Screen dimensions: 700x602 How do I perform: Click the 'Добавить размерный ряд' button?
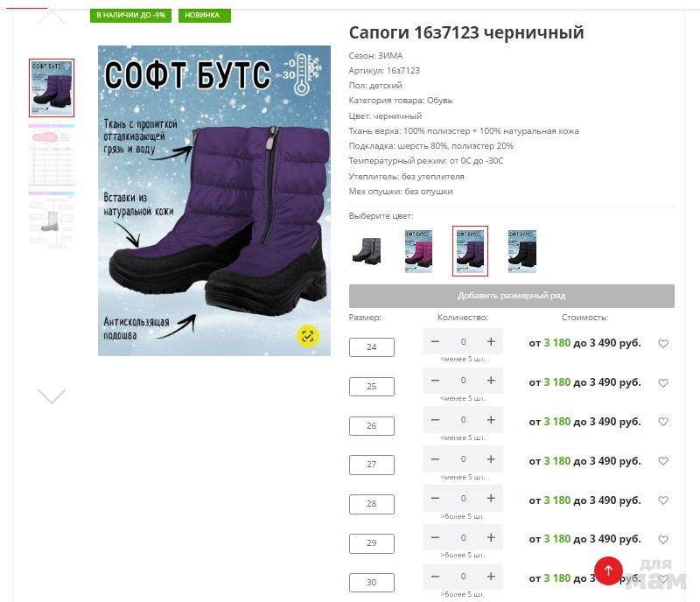point(512,296)
